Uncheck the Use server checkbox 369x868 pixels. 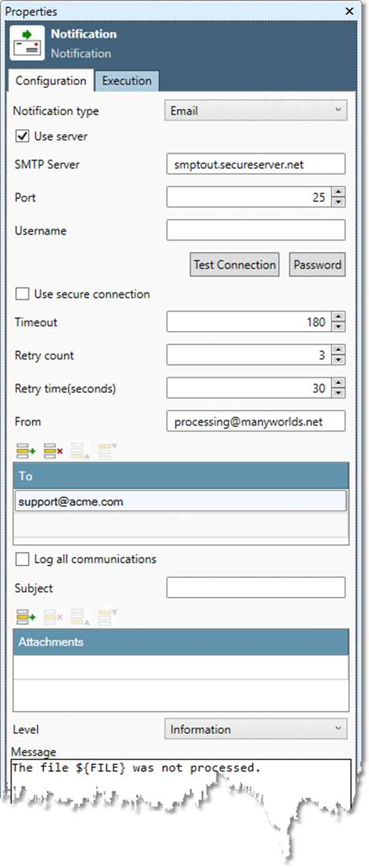pyautogui.click(x=22, y=136)
